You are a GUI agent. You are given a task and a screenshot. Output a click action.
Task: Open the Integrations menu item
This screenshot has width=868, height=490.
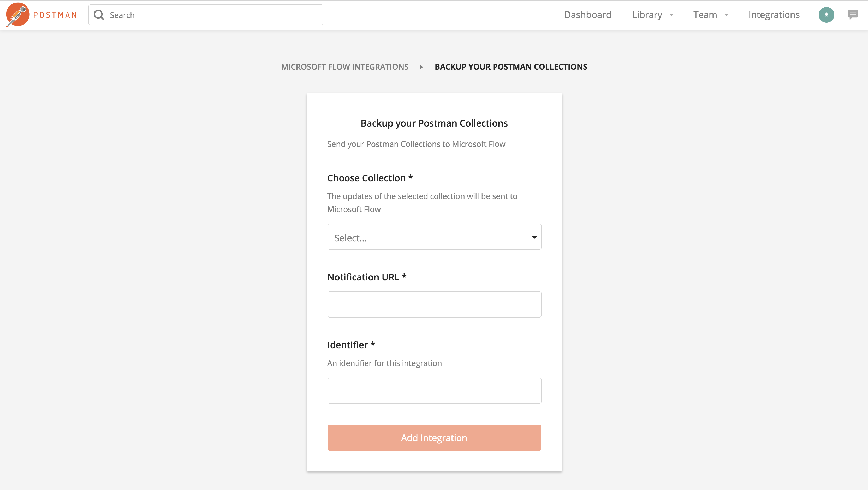(x=774, y=15)
